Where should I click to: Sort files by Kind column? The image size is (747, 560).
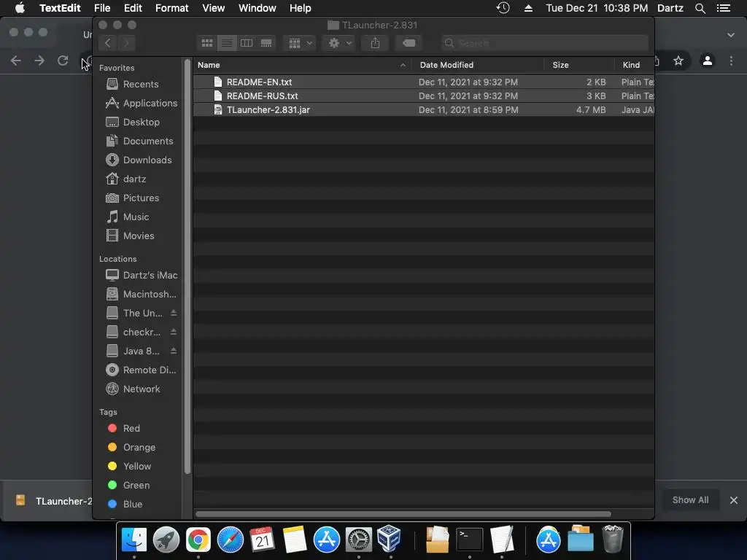pos(634,65)
